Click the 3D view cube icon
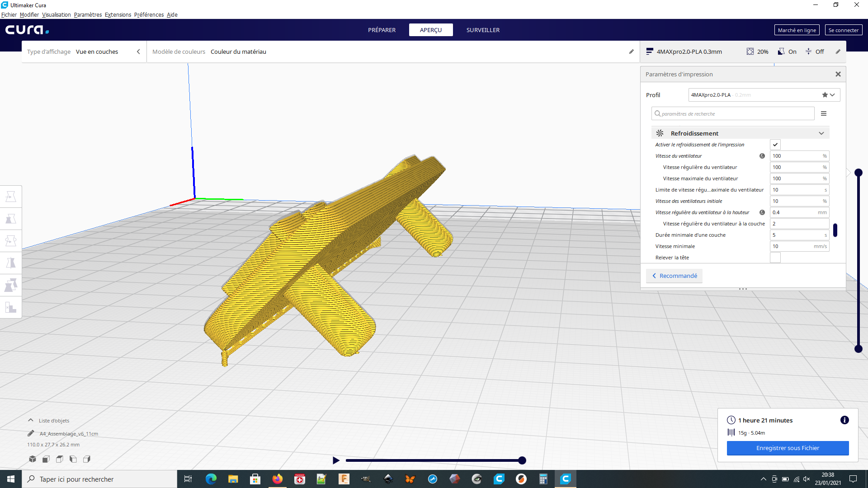The height and width of the screenshot is (488, 868). click(x=33, y=459)
